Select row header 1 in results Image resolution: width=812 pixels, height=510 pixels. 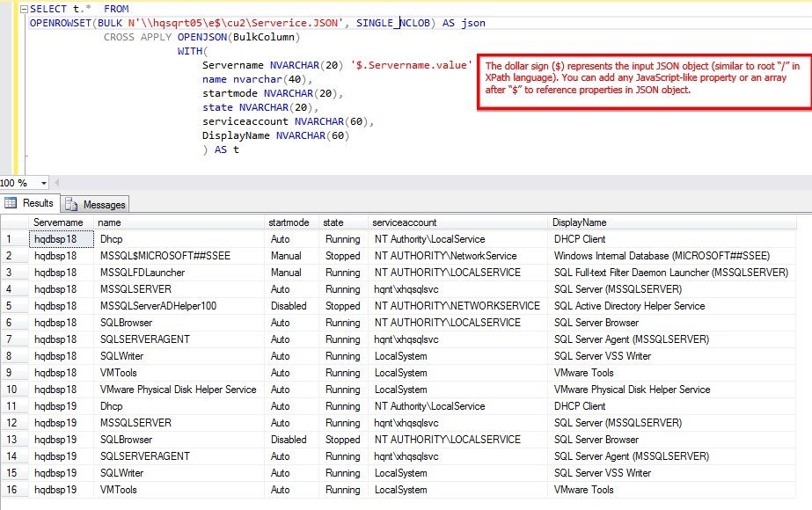pyautogui.click(x=14, y=238)
